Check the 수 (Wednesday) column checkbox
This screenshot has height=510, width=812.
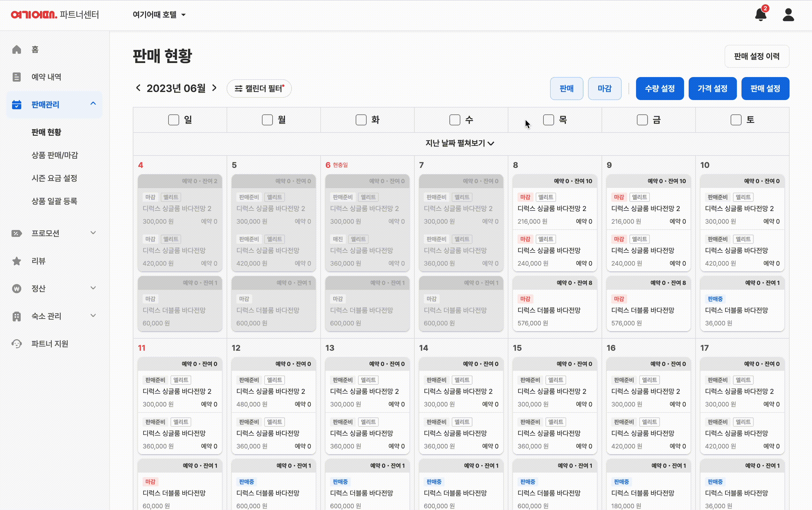click(x=455, y=120)
